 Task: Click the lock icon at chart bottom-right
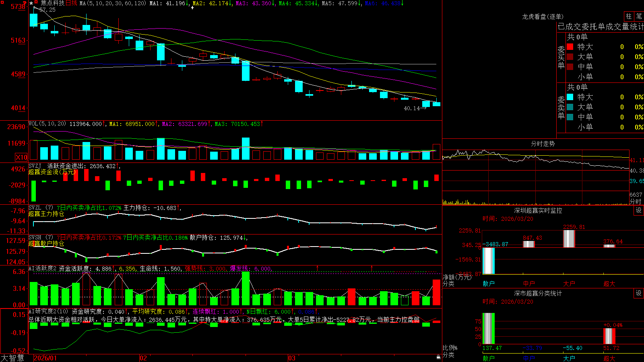(439, 357)
